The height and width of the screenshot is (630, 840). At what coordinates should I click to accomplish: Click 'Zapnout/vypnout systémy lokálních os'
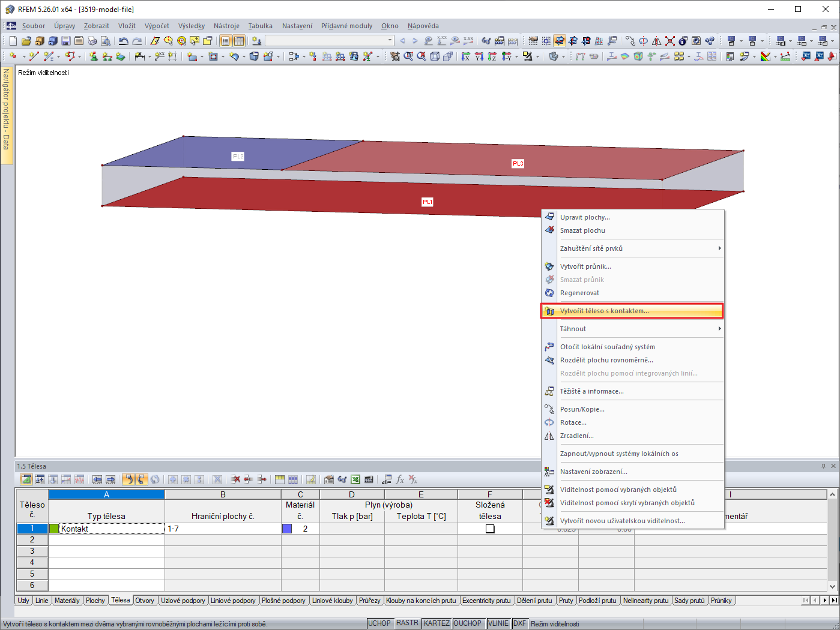click(633, 454)
